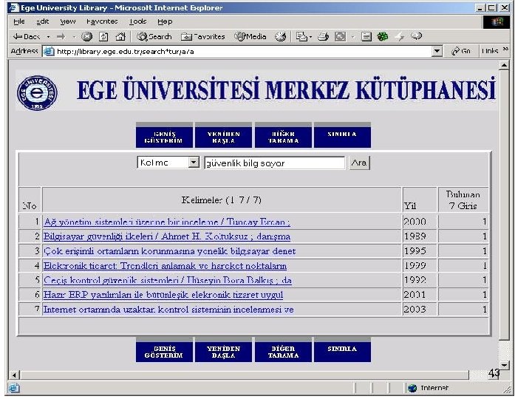
Task: Open the Favorites menu
Action: point(102,21)
